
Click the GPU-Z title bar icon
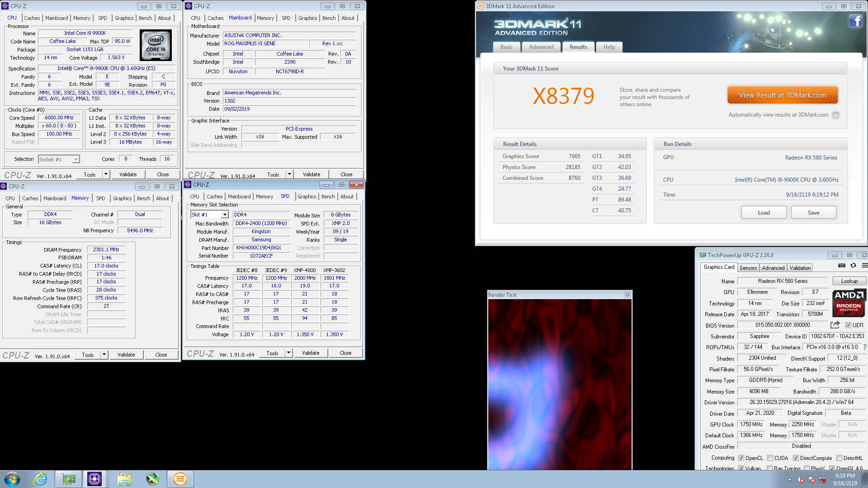[703, 255]
